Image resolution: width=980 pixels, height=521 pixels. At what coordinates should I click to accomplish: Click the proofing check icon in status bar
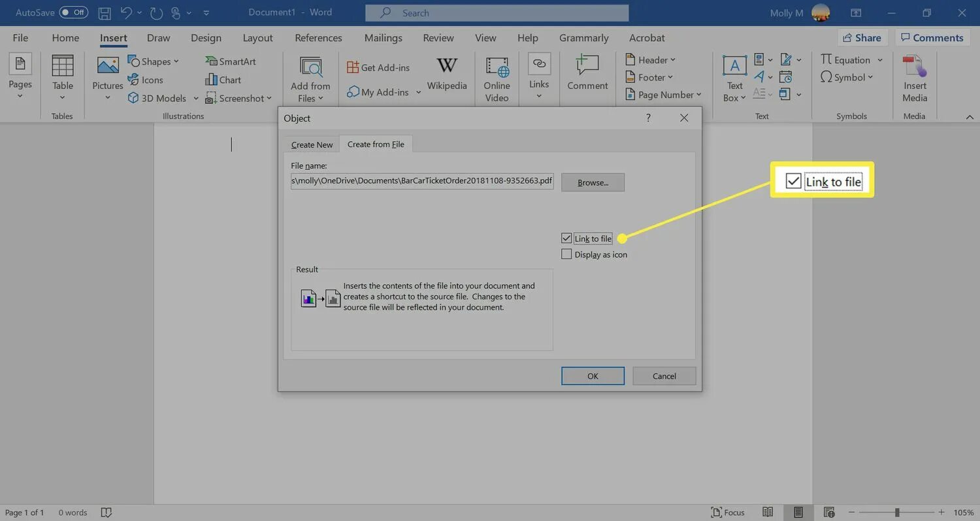pos(107,513)
